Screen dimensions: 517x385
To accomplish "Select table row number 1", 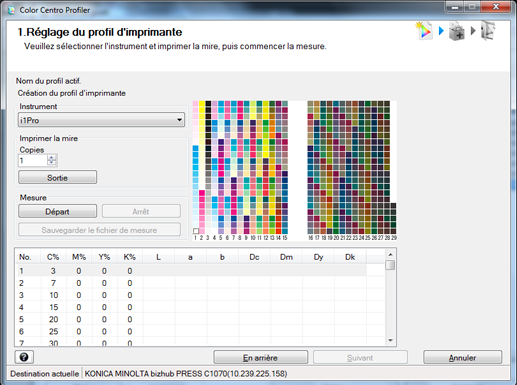I will coord(191,271).
